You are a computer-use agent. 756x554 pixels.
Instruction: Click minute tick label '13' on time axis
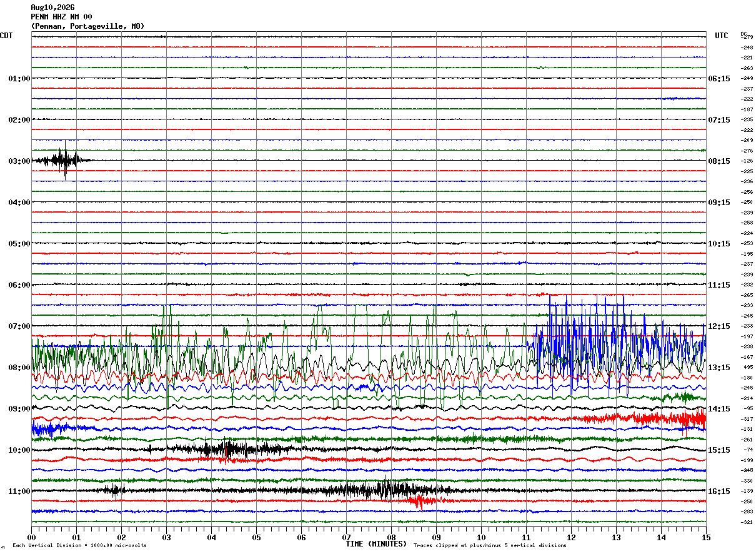617,537
